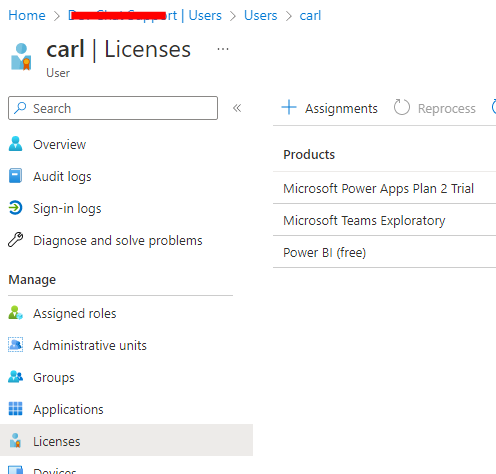Click the Licenses badge icon in the sidebar
Screen dimensions: 496x474
(15, 440)
